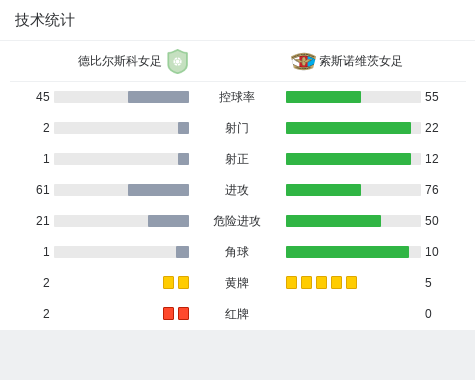The width and height of the screenshot is (475, 380).
Task: Click the 索斯诺维茨女足 team crest icon
Action: click(303, 61)
